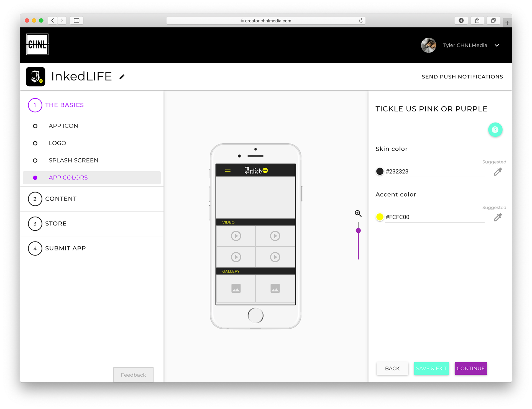Click the App Colors filled bullet
This screenshot has height=409, width=532.
pos(35,177)
